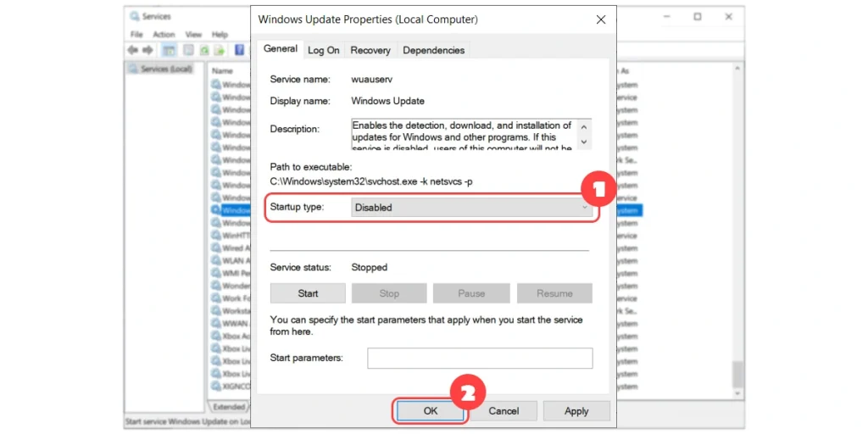Click the services list vertical scrollbar thumb

tap(737, 375)
